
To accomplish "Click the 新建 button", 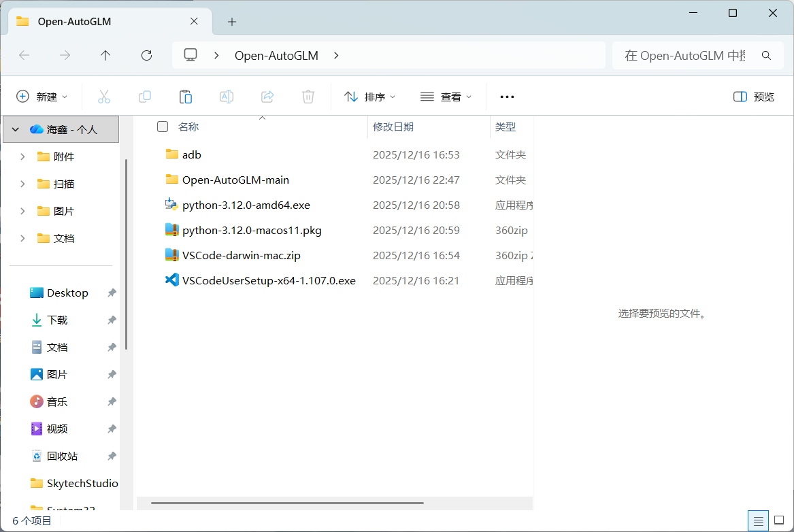I will pyautogui.click(x=41, y=96).
